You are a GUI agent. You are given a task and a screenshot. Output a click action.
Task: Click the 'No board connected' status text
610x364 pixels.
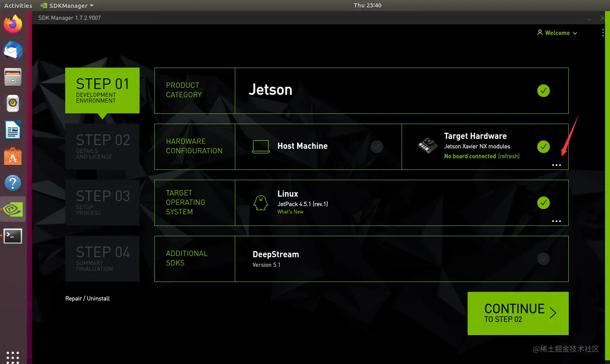pos(470,156)
